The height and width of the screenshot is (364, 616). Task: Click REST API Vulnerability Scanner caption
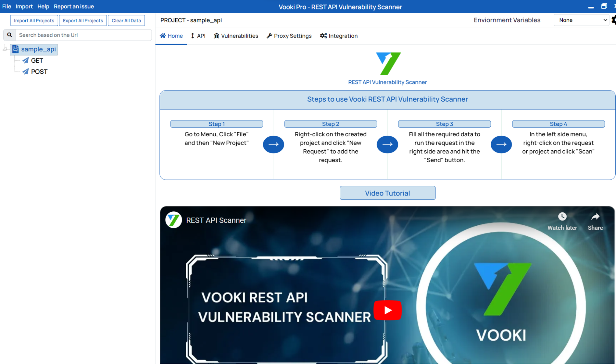pyautogui.click(x=387, y=82)
